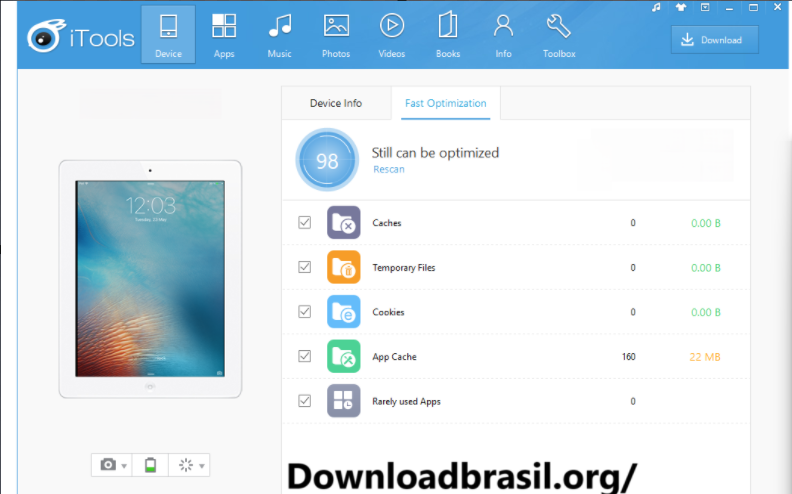The width and height of the screenshot is (792, 494).
Task: Click the music note icon in title bar
Action: click(656, 8)
